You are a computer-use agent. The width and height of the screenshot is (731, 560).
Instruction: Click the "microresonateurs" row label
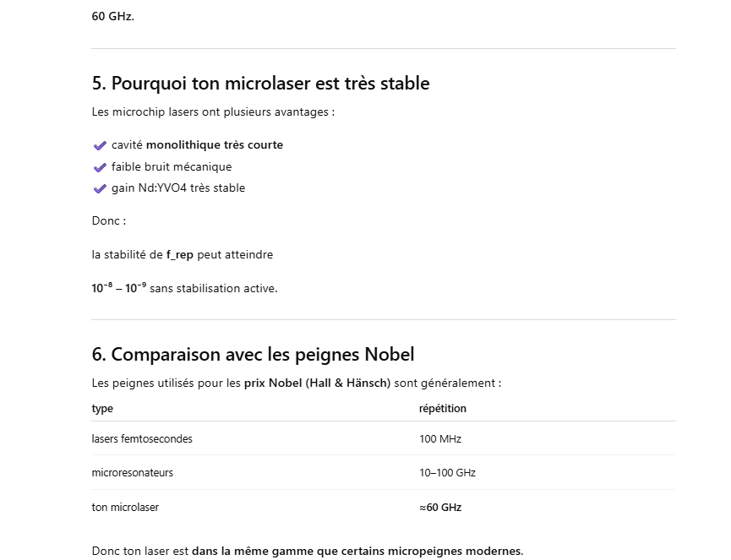tap(132, 473)
